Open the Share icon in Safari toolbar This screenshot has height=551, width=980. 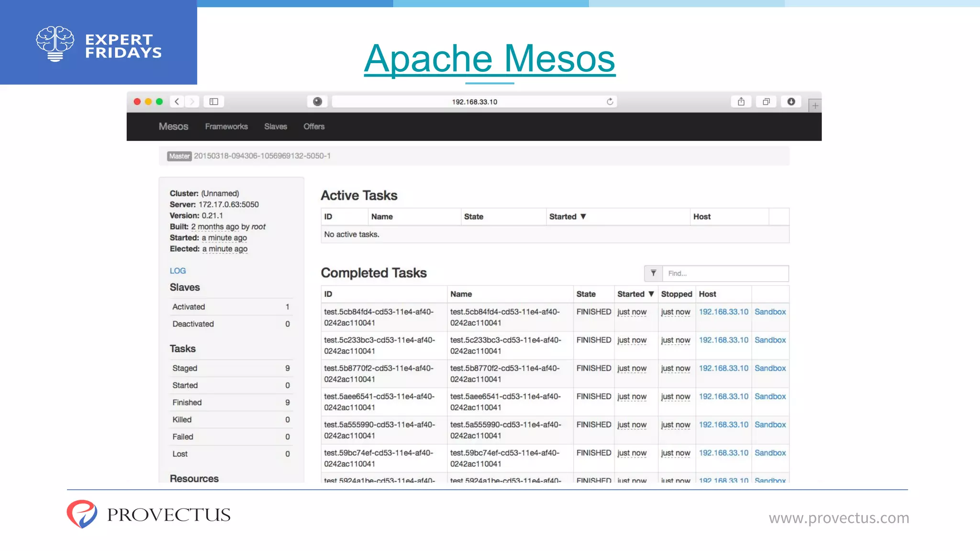pos(741,101)
